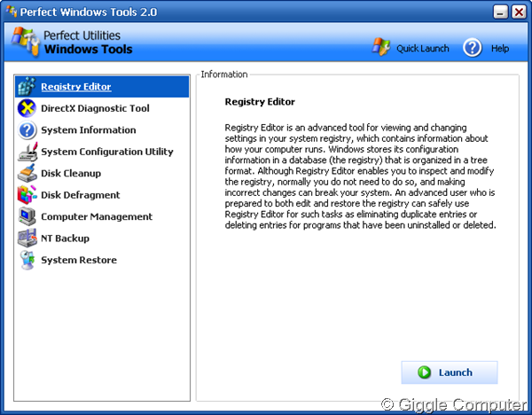Click the System Configuration Utility icon
Viewport: 532px width, 415px height.
click(x=27, y=152)
